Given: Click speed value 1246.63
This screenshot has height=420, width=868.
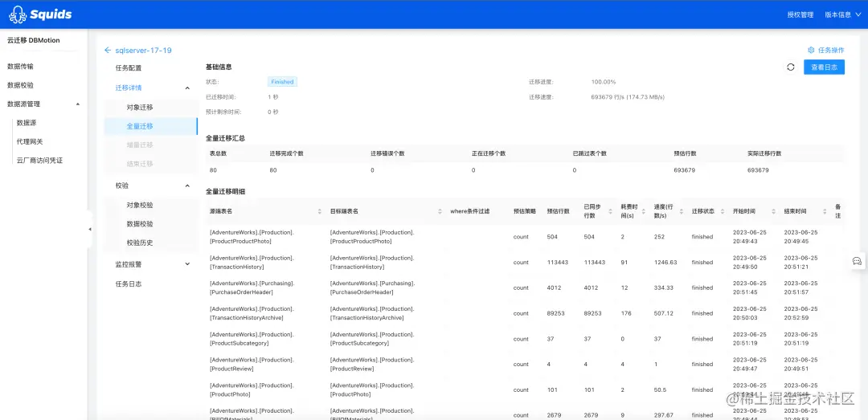Looking at the screenshot, I should [x=665, y=263].
